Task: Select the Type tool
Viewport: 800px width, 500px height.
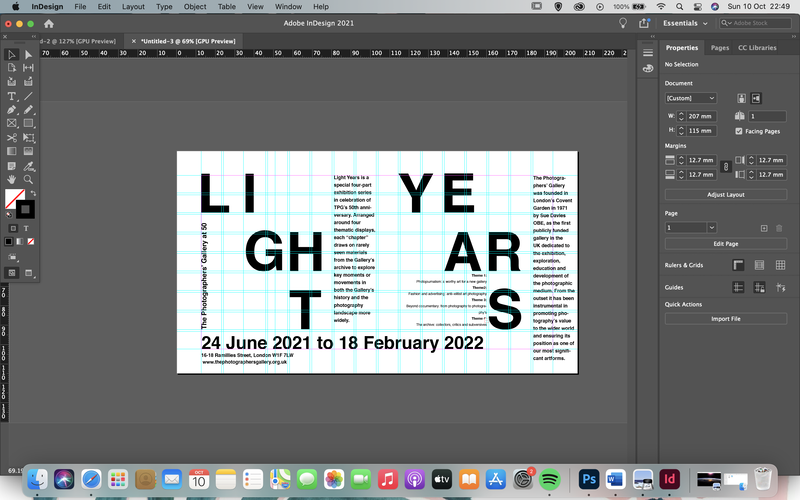Action: click(x=11, y=96)
